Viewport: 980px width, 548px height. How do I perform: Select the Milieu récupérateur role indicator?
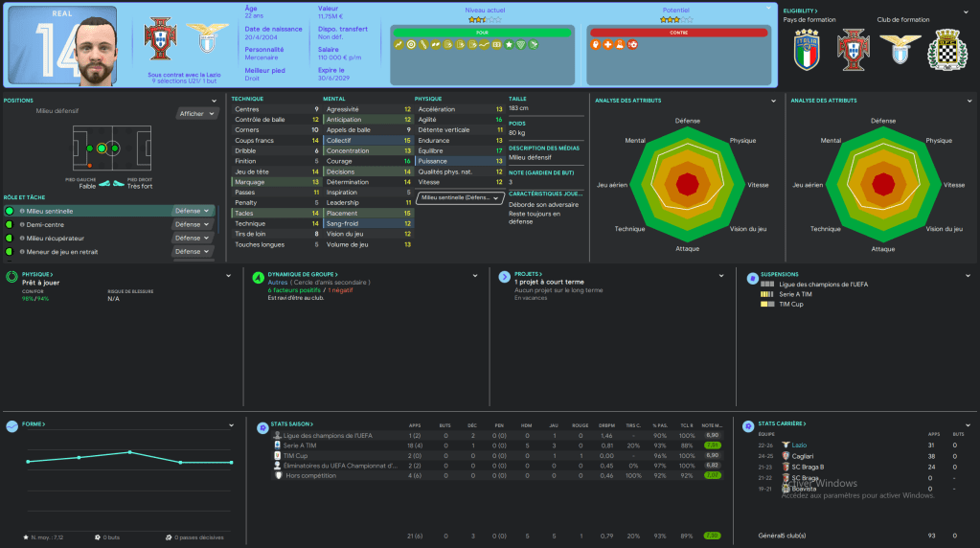10,238
